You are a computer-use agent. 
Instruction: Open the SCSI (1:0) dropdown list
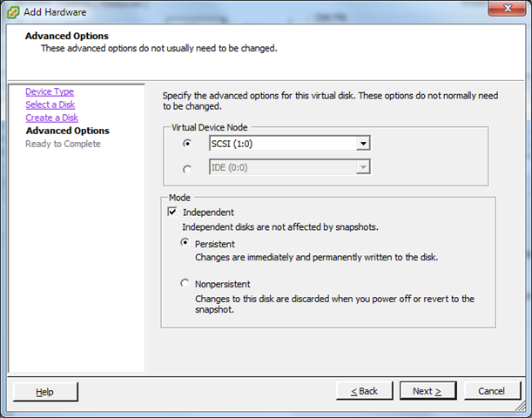pyautogui.click(x=364, y=144)
